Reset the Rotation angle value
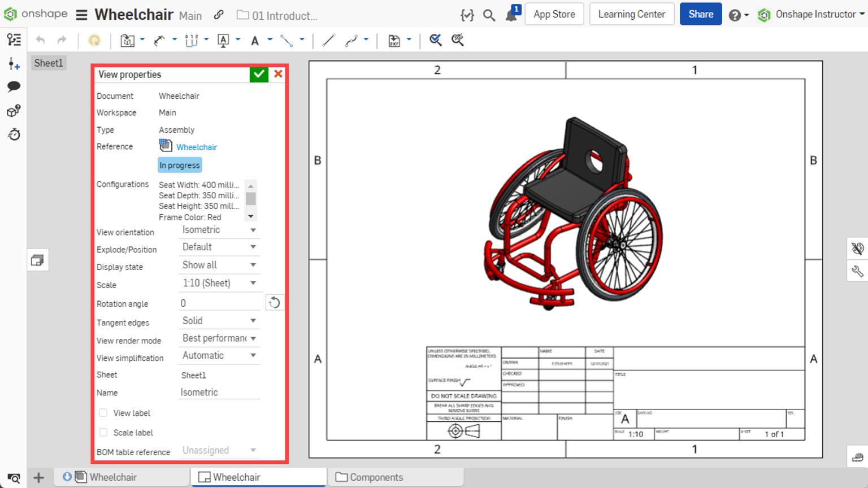Screen dimensions: 868x488 [x=274, y=303]
